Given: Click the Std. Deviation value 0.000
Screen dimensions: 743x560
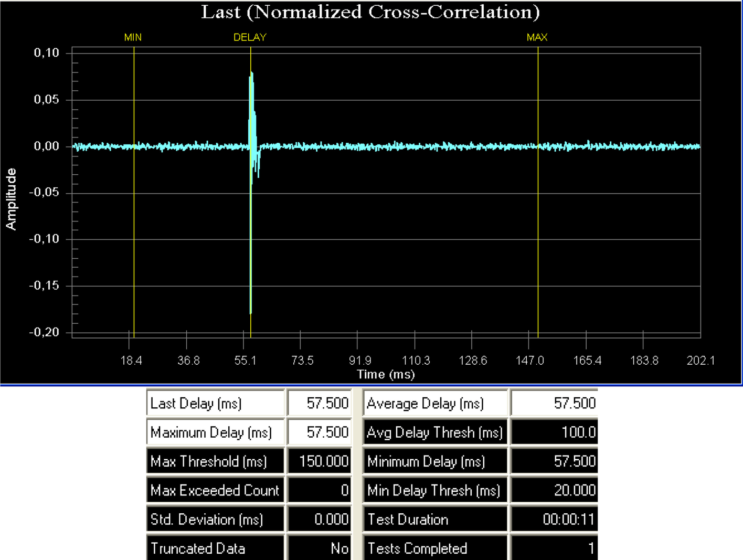Looking at the screenshot, I should (x=320, y=520).
